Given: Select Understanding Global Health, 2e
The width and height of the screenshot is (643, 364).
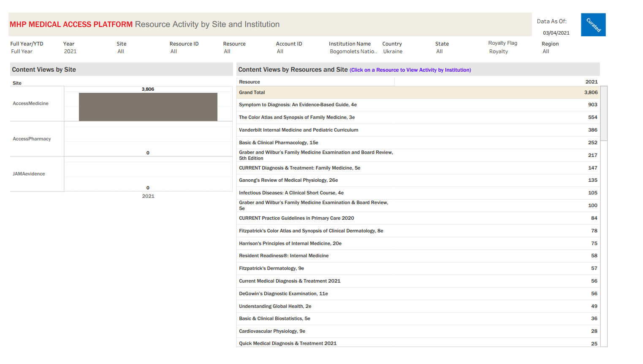Looking at the screenshot, I should click(x=418, y=306).
